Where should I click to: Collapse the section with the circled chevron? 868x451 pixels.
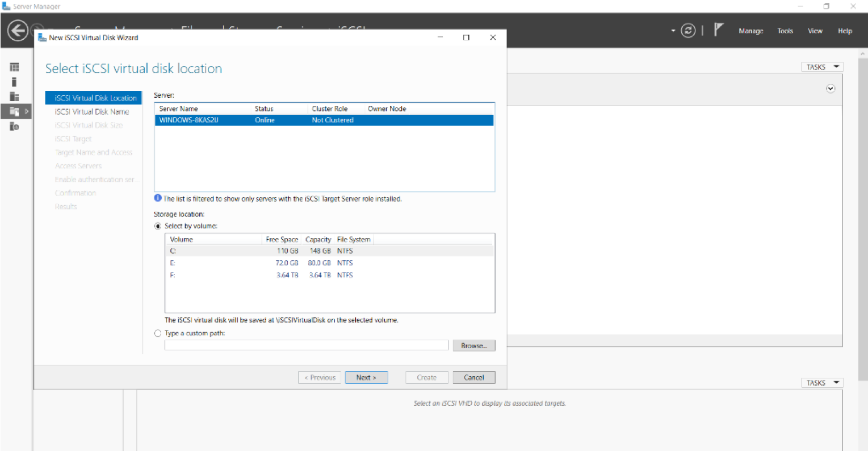coord(831,89)
